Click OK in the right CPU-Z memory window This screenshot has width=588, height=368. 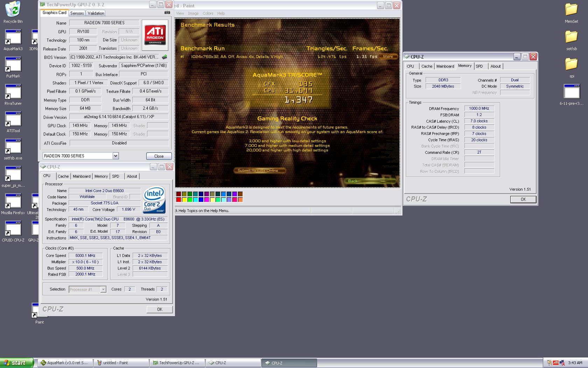tap(523, 199)
